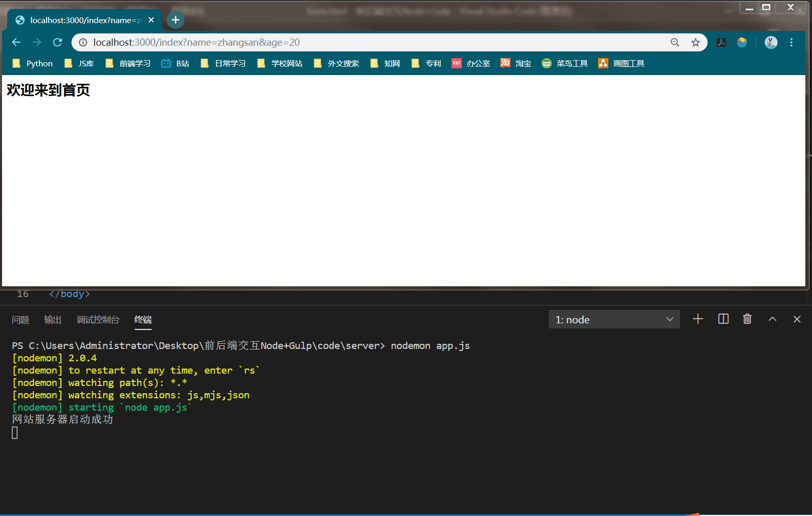Maximize the panel with up chevron

(x=772, y=319)
